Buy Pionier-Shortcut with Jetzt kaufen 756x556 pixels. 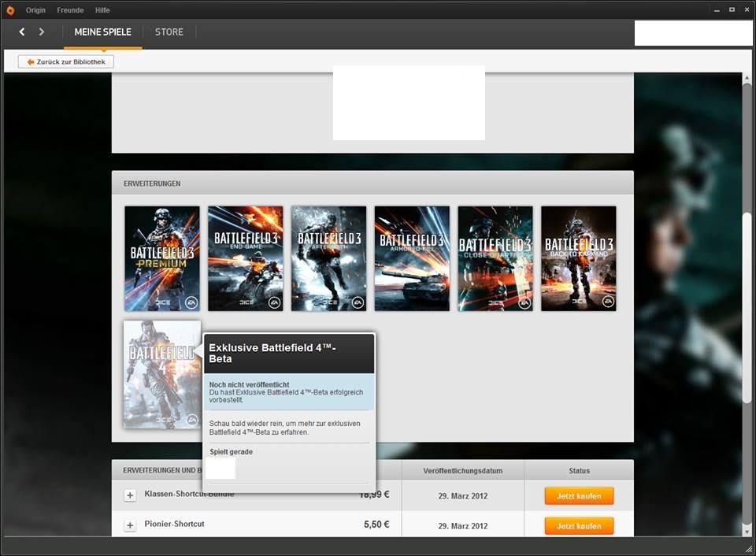tap(579, 525)
